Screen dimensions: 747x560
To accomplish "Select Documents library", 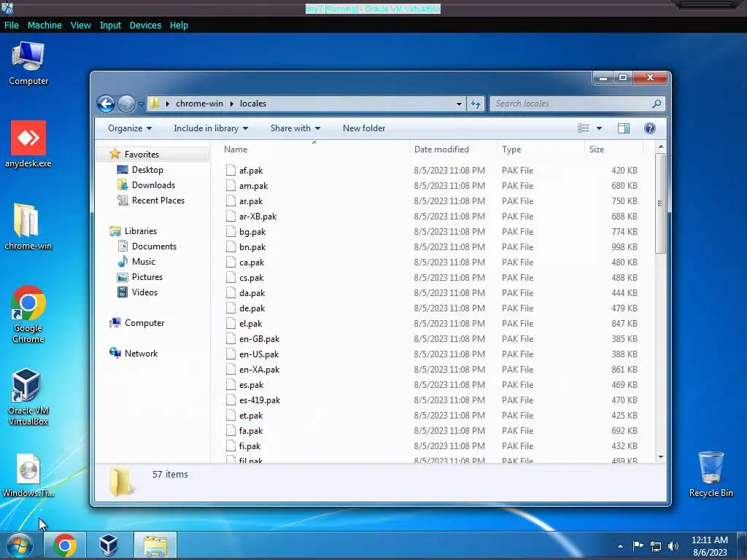I will coord(154,246).
